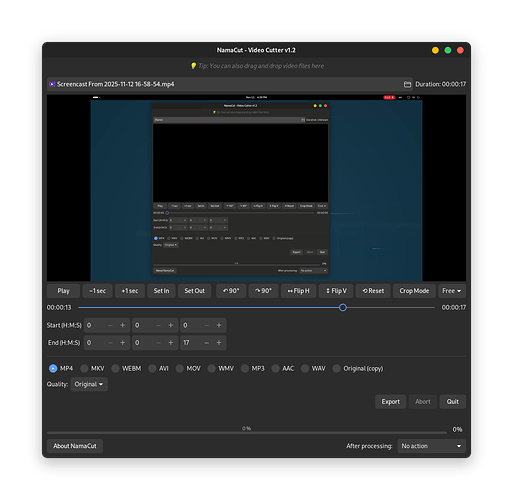Open About NamaCut dialog

(75, 446)
